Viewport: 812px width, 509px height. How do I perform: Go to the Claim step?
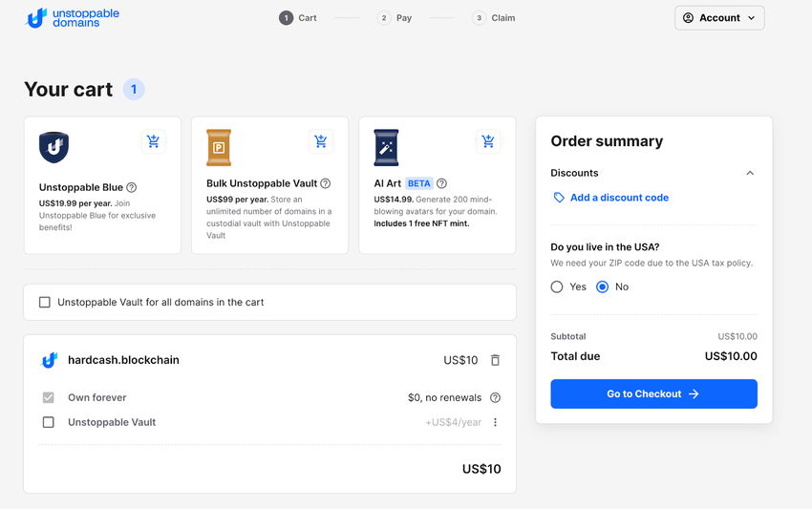[493, 18]
